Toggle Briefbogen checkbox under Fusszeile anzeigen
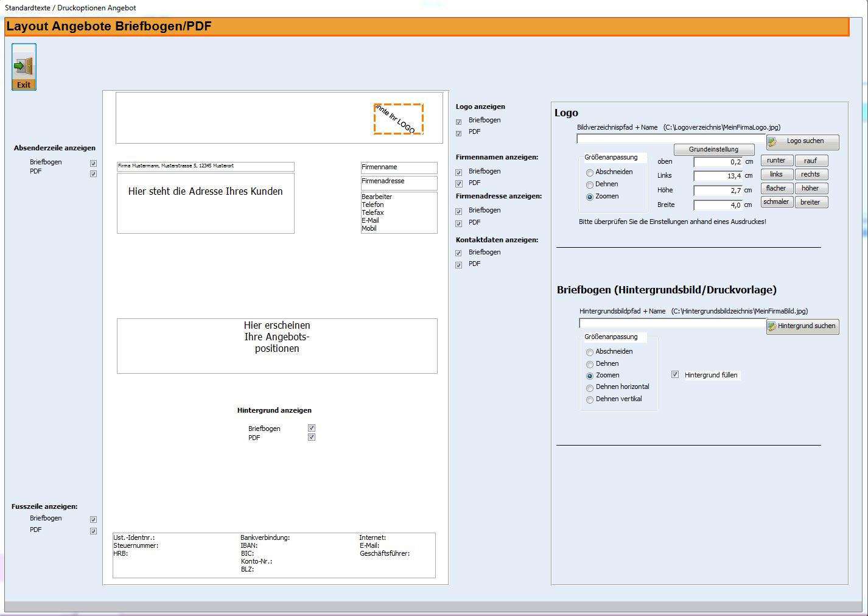The width and height of the screenshot is (868, 616). (x=93, y=519)
